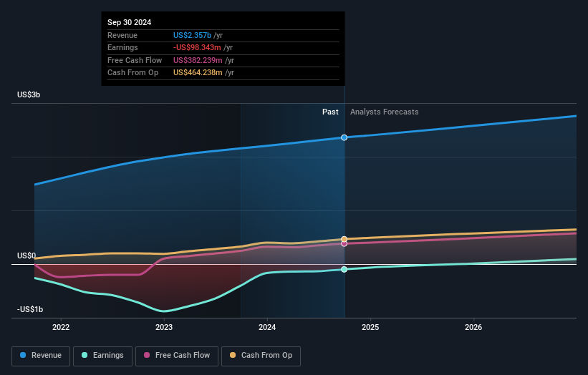This screenshot has width=588, height=375.
Task: Click the US$0 y-axis label
Action: point(26,256)
